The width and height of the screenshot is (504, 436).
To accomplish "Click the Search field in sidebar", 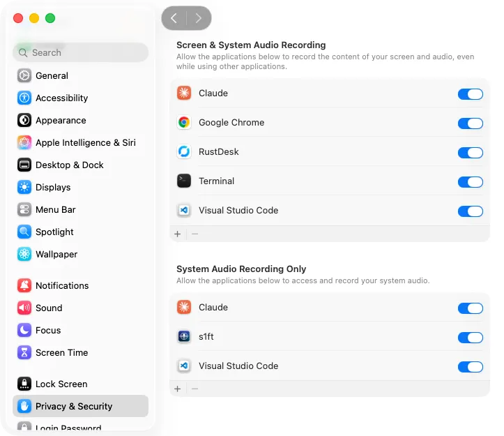I will click(x=80, y=52).
